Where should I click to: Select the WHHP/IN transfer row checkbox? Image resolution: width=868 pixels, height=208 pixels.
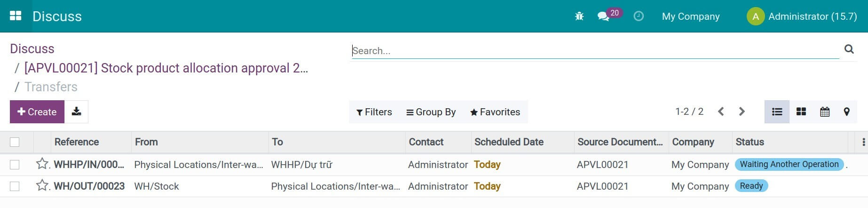[x=15, y=165]
